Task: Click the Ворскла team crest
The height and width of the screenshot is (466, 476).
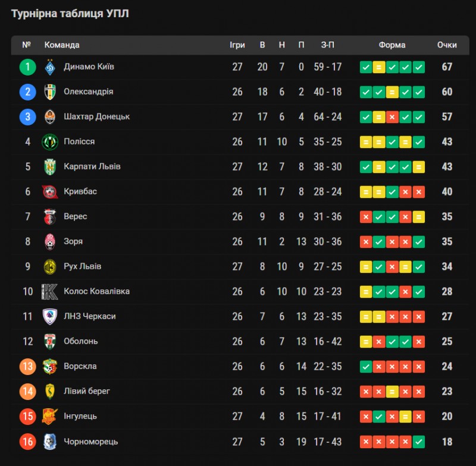Action: (50, 367)
